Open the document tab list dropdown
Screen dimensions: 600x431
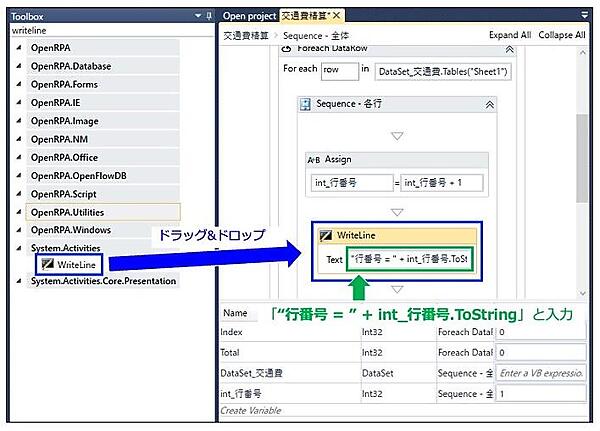(584, 15)
